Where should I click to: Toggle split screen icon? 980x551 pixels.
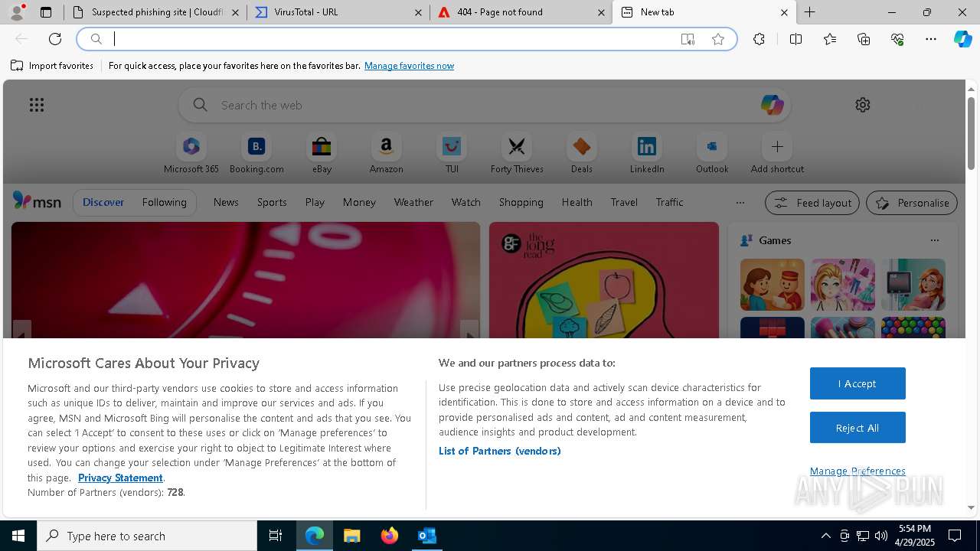[795, 39]
